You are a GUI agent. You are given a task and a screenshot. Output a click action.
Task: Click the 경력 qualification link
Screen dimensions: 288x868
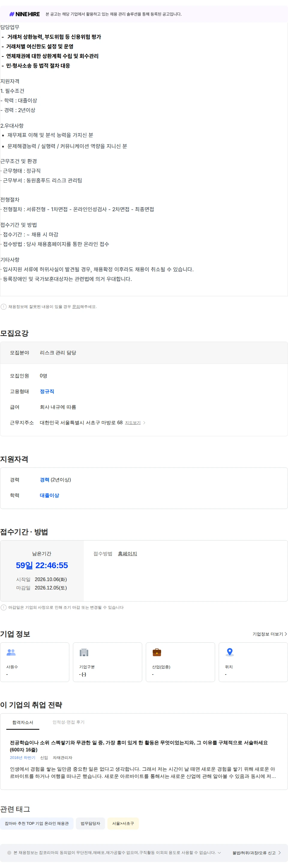44,480
